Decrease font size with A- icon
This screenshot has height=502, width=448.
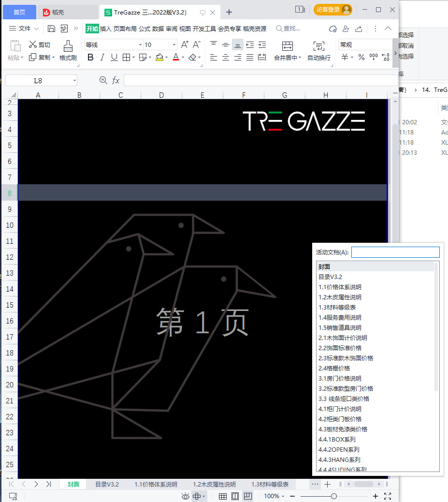pyautogui.click(x=197, y=44)
